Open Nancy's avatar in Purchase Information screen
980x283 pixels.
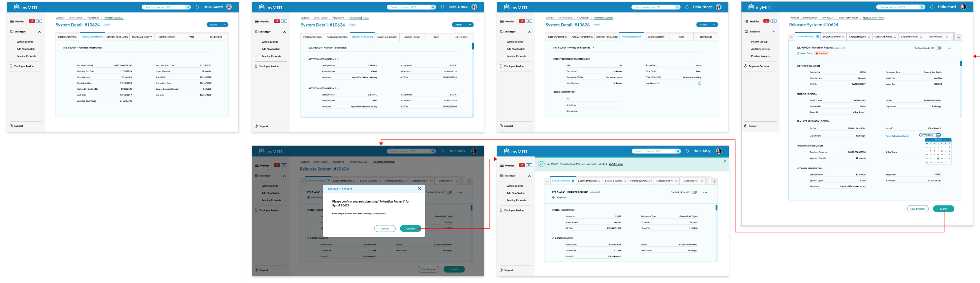[x=229, y=7]
